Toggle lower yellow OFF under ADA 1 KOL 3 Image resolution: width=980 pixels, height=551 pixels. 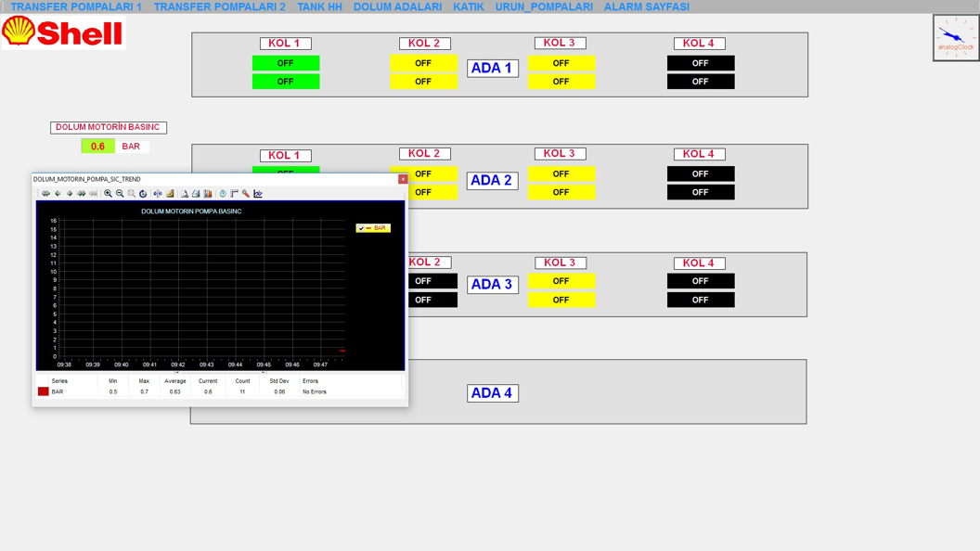click(561, 82)
